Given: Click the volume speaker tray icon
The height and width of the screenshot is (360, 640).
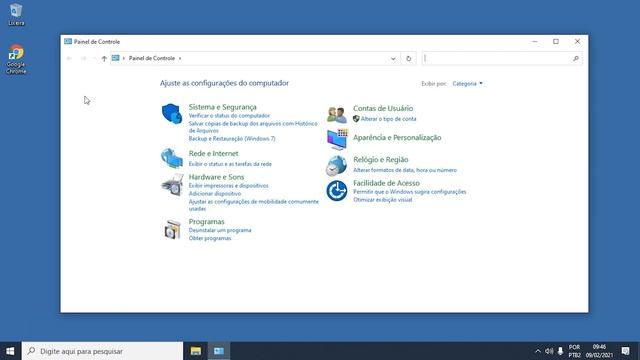Looking at the screenshot, I should [549, 351].
